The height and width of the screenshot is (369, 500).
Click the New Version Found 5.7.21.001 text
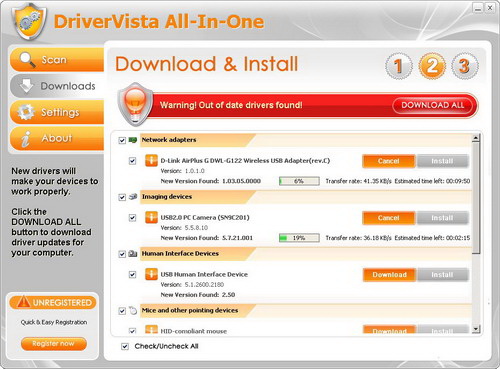click(207, 238)
